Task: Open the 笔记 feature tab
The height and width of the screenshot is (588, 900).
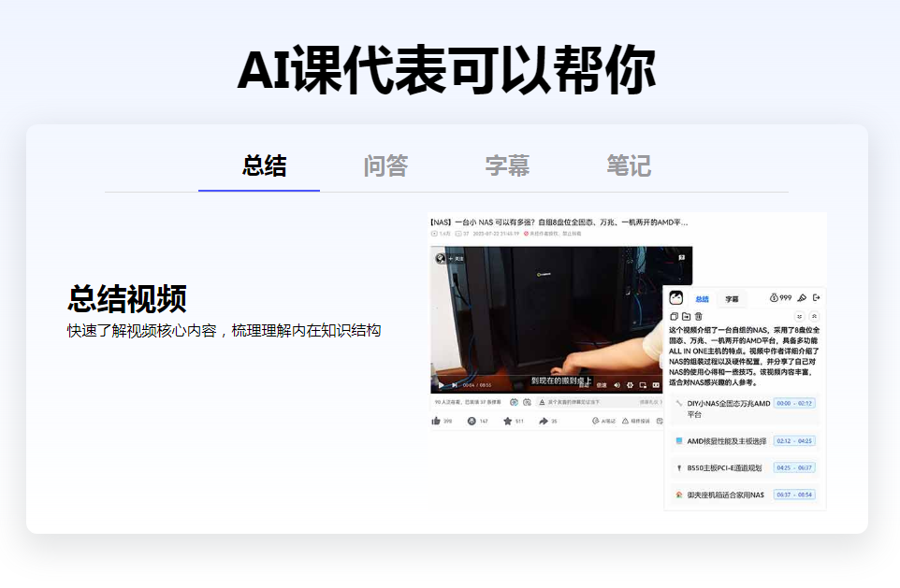Action: [628, 166]
